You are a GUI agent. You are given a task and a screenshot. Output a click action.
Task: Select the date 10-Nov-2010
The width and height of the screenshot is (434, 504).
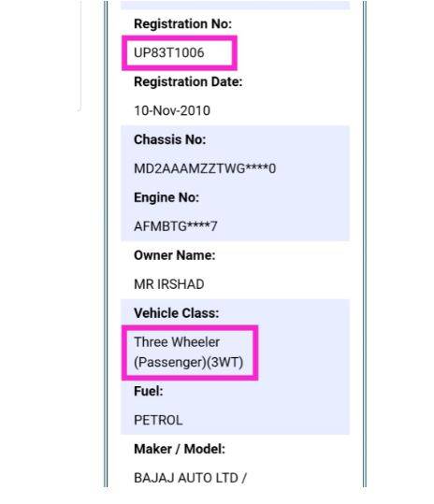[x=172, y=110]
